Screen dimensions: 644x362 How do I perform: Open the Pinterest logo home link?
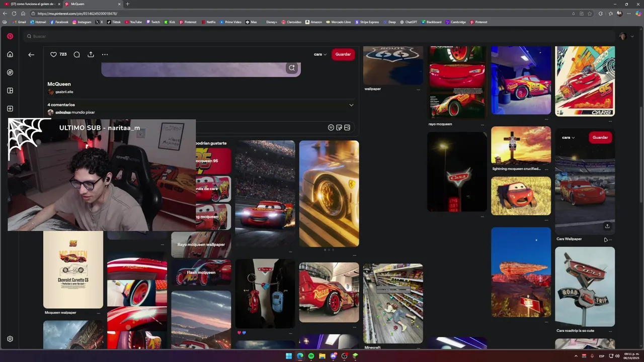tap(10, 36)
